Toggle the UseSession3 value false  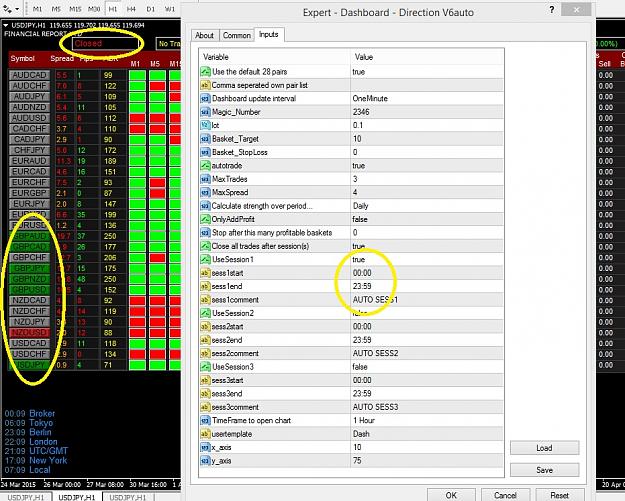click(x=427, y=367)
